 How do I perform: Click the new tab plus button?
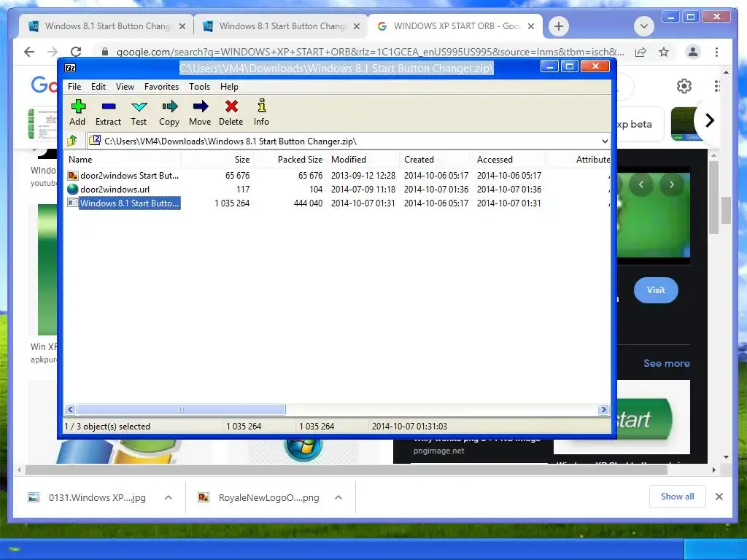pyautogui.click(x=559, y=26)
